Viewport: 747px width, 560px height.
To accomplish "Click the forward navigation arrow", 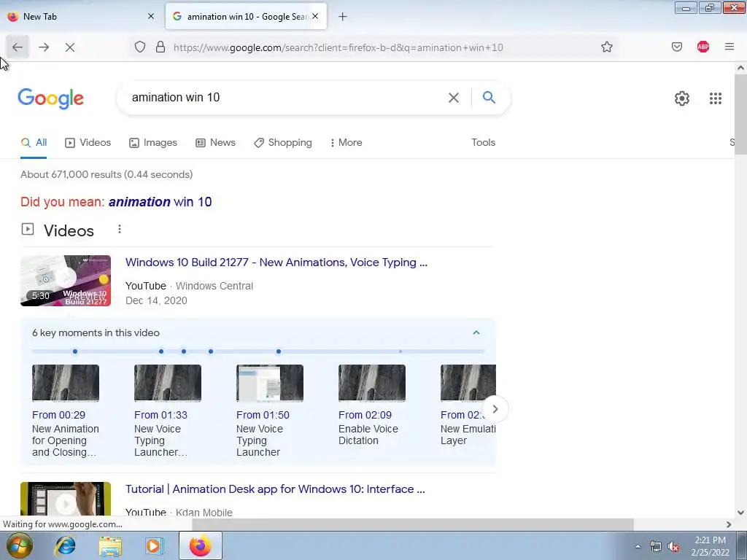I will click(44, 47).
